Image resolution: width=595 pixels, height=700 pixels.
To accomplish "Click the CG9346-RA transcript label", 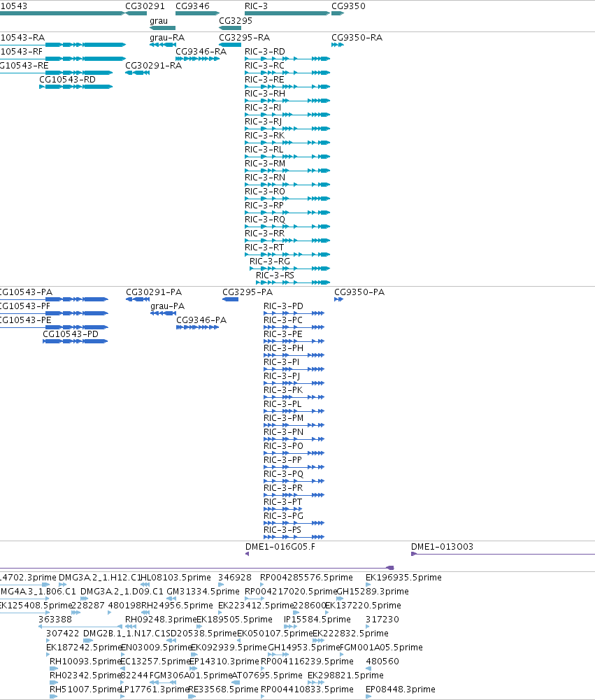I will (201, 52).
